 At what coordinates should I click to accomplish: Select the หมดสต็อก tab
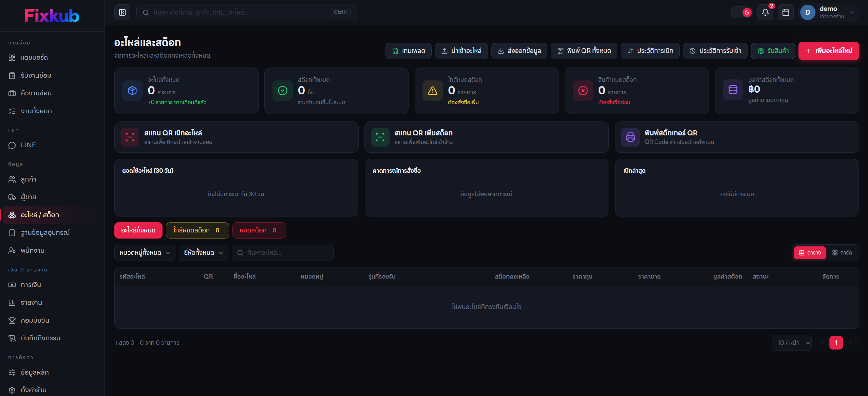click(x=259, y=230)
